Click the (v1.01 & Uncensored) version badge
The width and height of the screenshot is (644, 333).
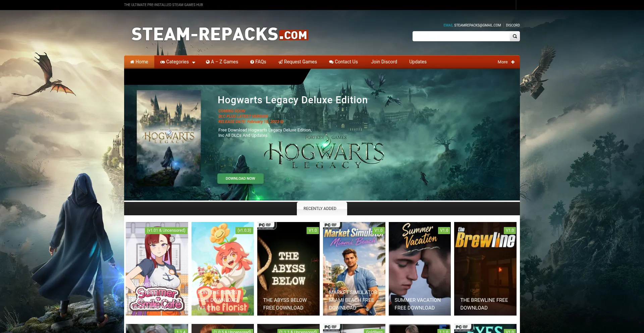tap(166, 230)
